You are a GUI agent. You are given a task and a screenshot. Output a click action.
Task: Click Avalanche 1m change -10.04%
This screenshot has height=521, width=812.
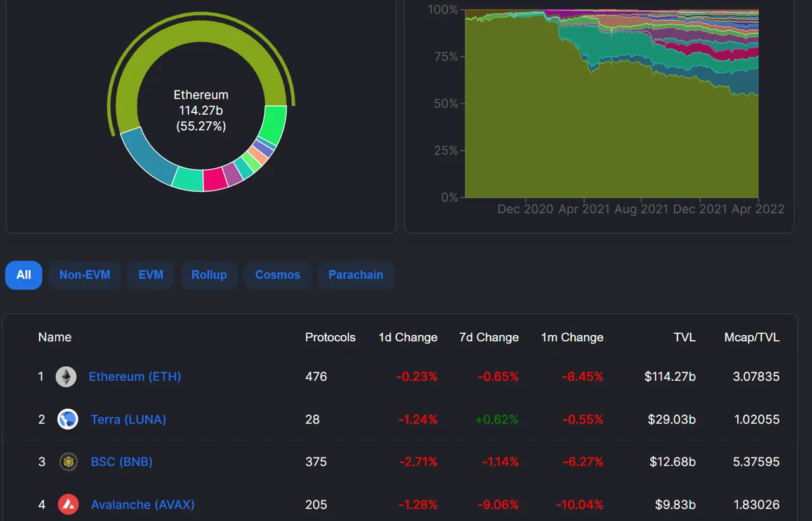(x=580, y=505)
